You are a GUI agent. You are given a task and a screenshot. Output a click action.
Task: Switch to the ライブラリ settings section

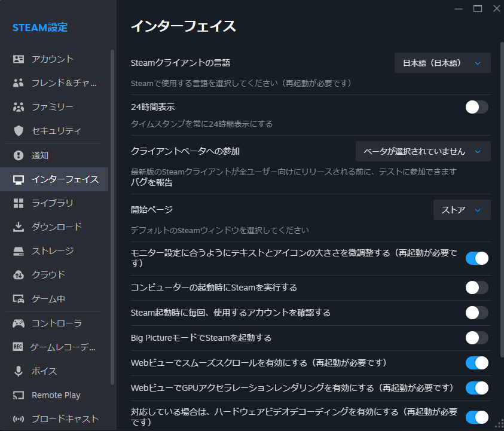pos(54,203)
